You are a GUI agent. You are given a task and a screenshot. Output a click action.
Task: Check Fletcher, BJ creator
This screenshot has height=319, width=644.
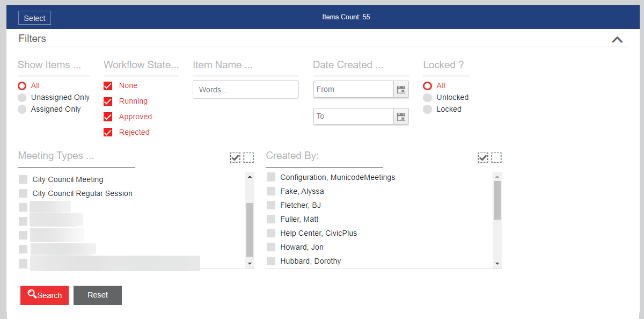click(x=271, y=205)
